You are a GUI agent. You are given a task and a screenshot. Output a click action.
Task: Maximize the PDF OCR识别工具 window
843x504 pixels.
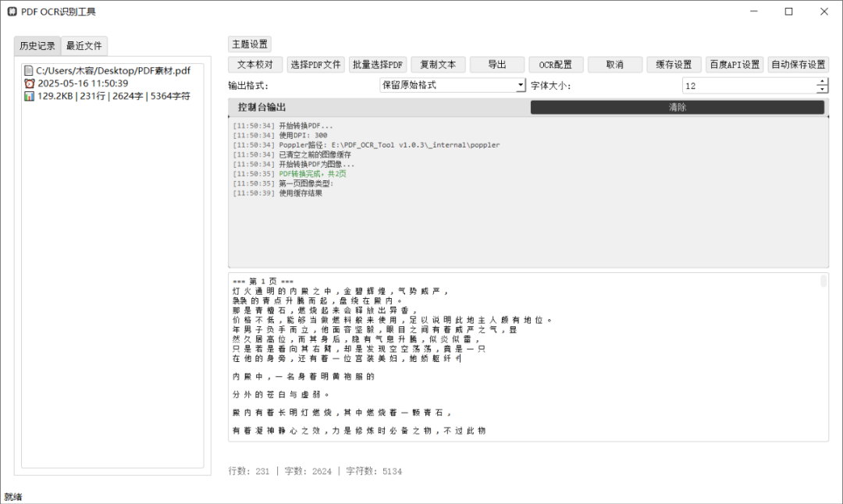coord(788,11)
